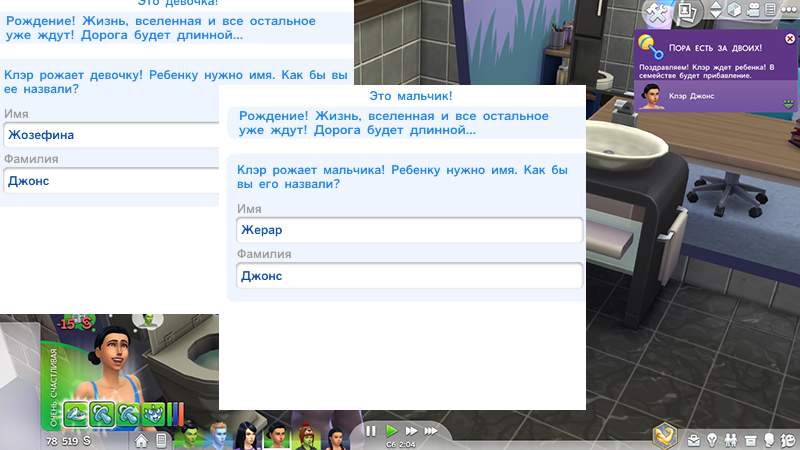Open the Gallery photos icon
800x450 pixels.
[x=687, y=12]
